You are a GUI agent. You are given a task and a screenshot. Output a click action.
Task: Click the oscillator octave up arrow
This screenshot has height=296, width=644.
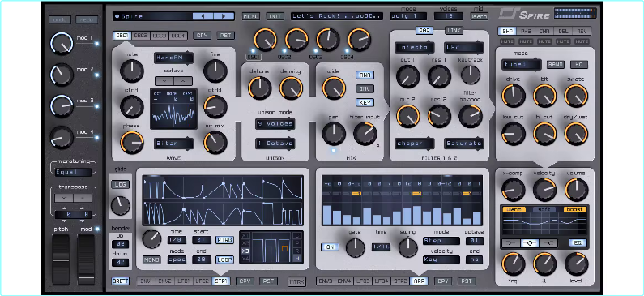183,80
